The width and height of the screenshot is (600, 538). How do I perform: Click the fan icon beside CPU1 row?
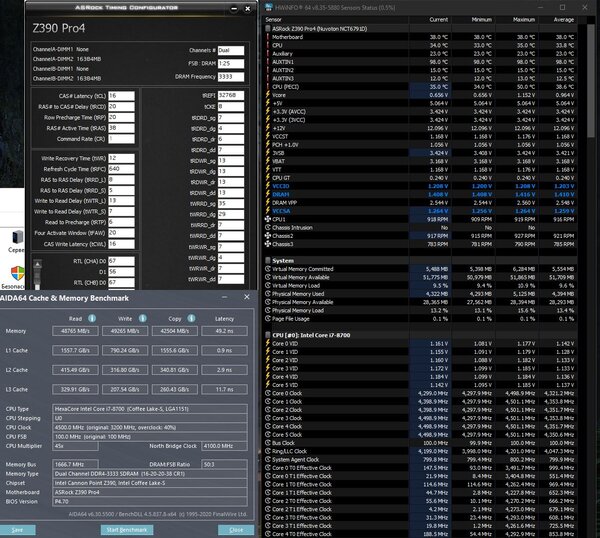pyautogui.click(x=268, y=219)
